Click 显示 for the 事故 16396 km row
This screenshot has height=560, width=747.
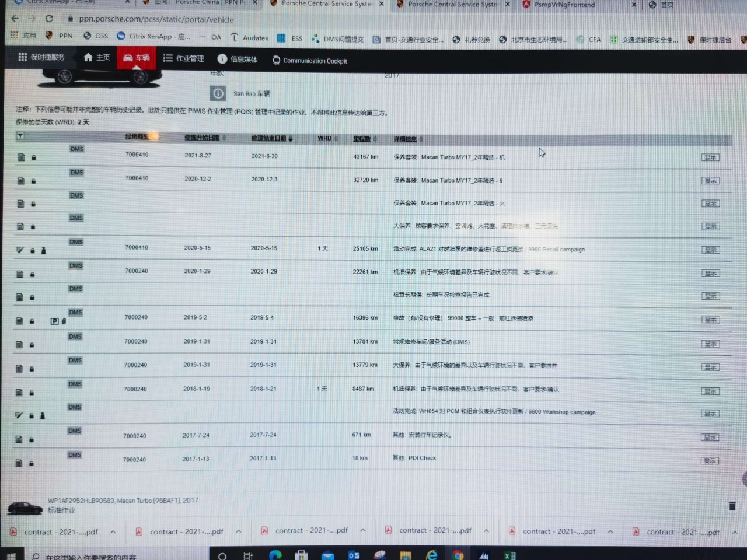pyautogui.click(x=710, y=320)
